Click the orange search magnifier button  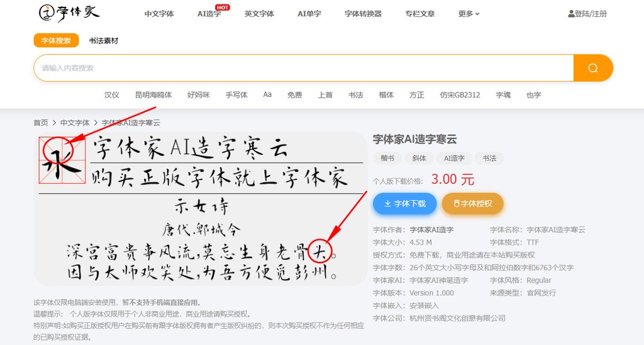point(592,68)
